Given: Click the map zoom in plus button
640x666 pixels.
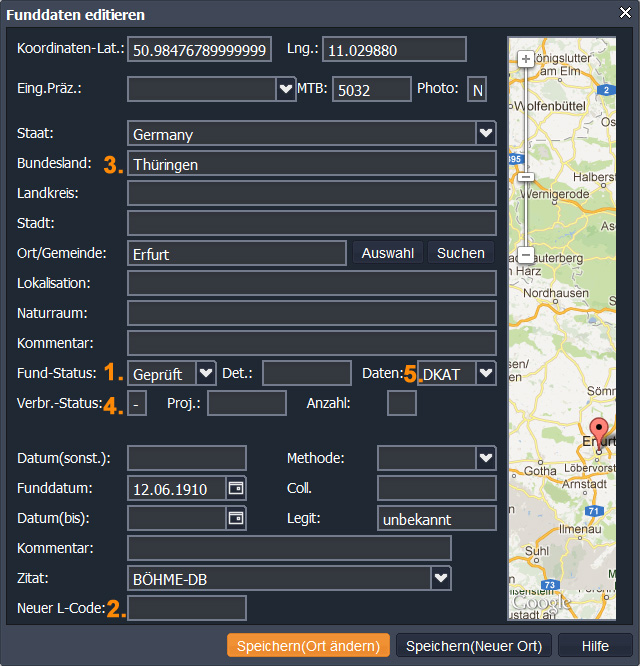Looking at the screenshot, I should [526, 59].
